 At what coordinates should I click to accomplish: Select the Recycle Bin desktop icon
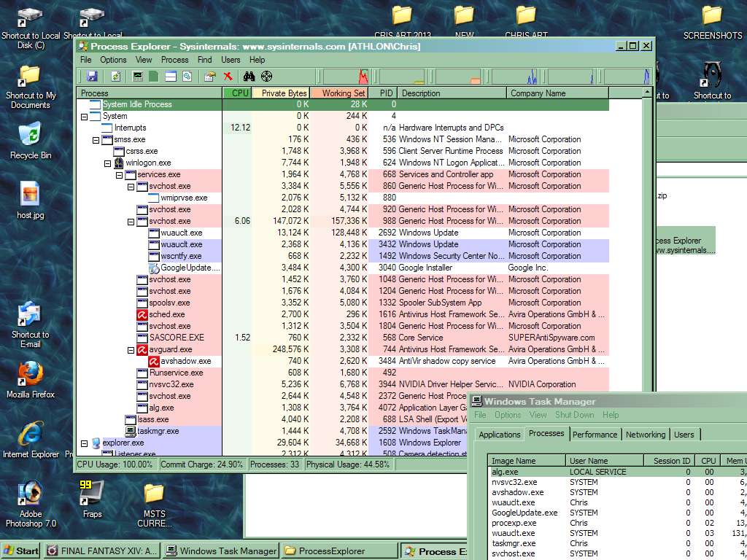click(x=30, y=139)
